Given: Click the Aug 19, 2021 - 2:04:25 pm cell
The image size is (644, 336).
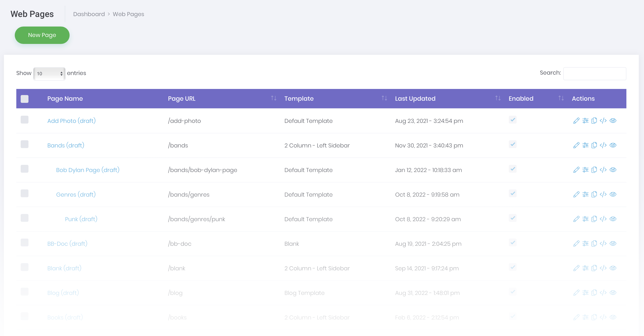Looking at the screenshot, I should point(428,244).
